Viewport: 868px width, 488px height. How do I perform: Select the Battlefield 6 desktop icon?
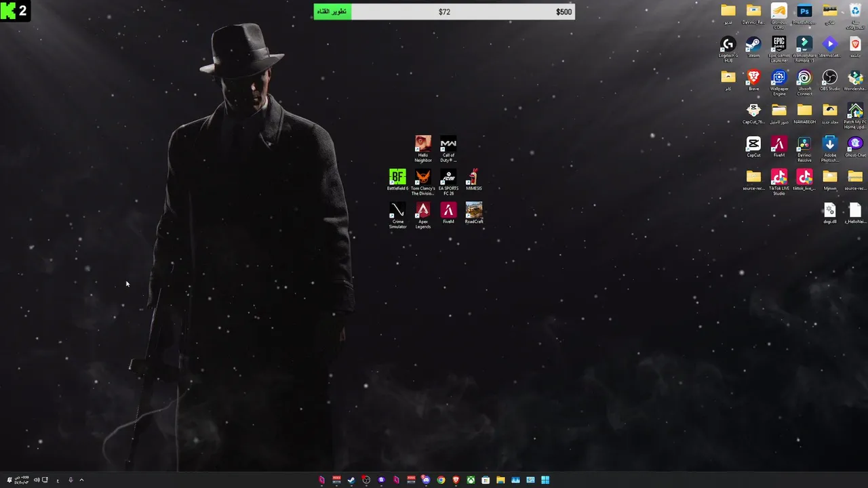(397, 180)
